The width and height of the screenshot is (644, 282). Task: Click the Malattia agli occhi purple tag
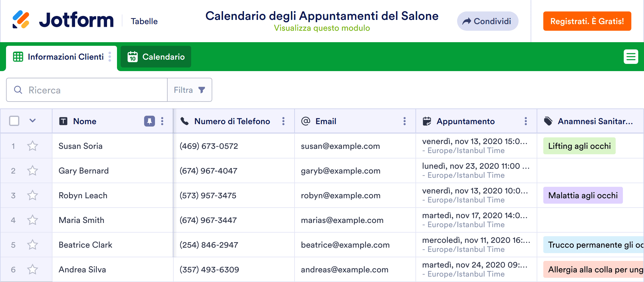click(x=582, y=196)
